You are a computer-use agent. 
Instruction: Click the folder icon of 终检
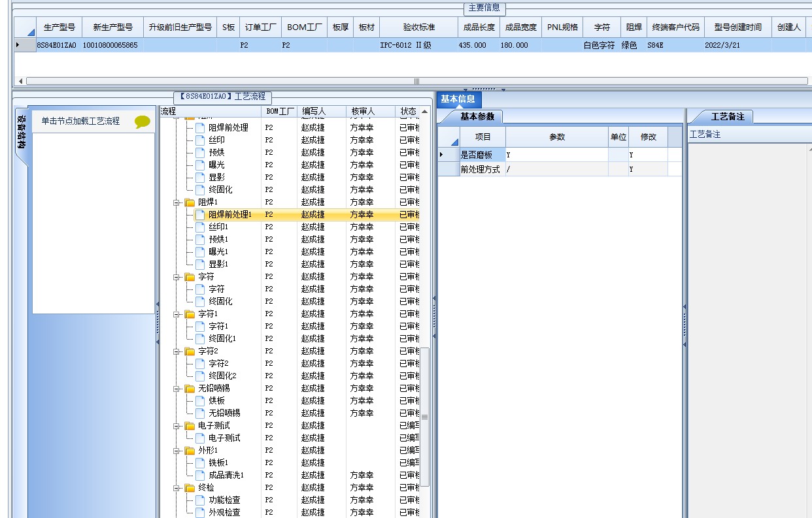(190, 487)
